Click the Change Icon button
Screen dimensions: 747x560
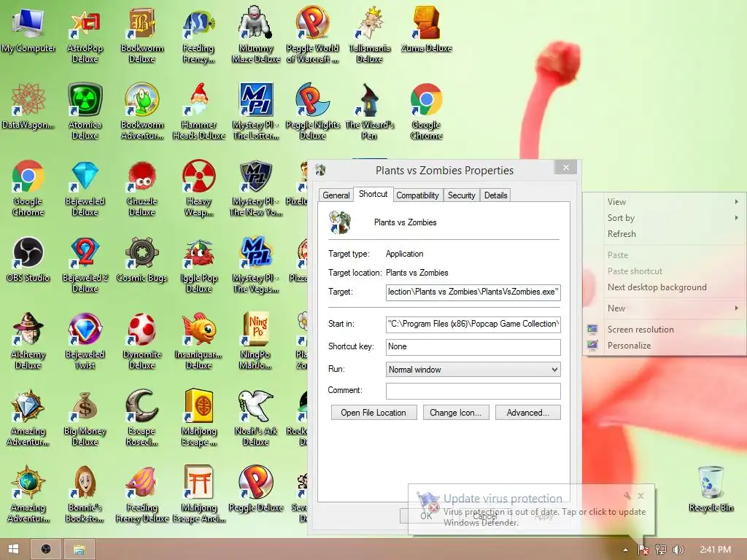point(455,413)
